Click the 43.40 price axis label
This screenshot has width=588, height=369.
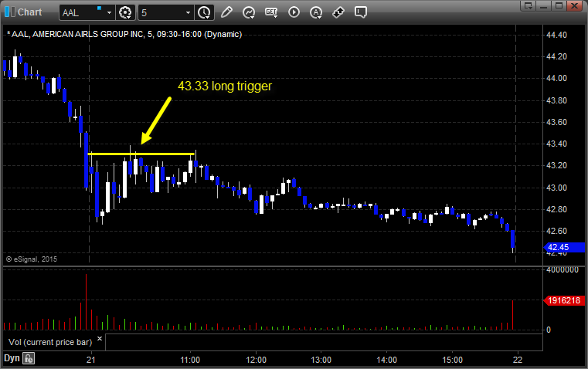(557, 144)
